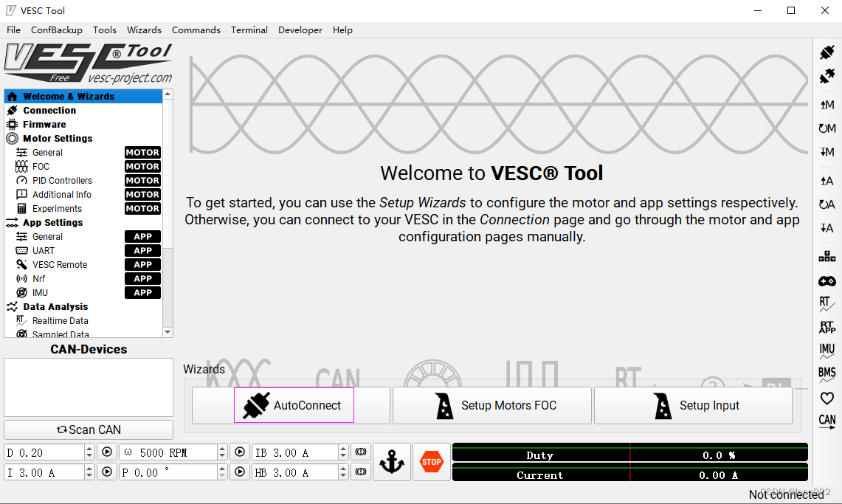
Task: Click sidebar scrollbar up arrow
Action: pyautogui.click(x=168, y=94)
